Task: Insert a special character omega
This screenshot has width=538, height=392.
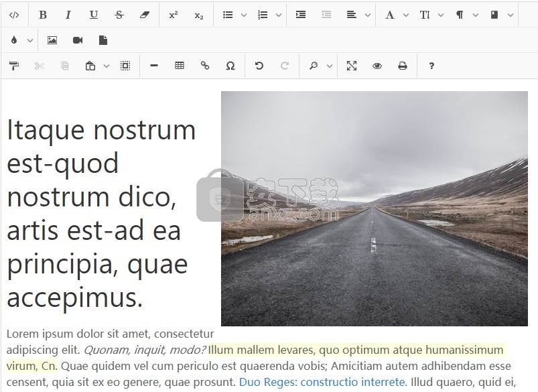Action: coord(230,66)
